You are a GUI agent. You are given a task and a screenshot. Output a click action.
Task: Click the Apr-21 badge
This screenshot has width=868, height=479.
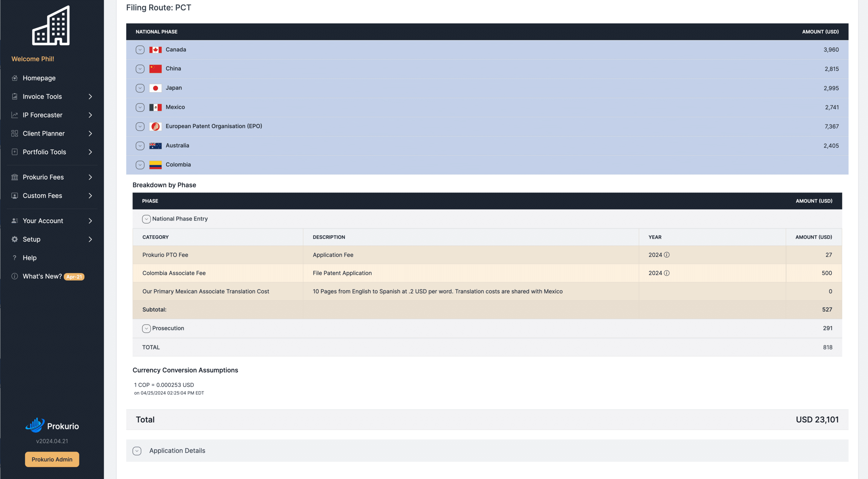pyautogui.click(x=74, y=277)
